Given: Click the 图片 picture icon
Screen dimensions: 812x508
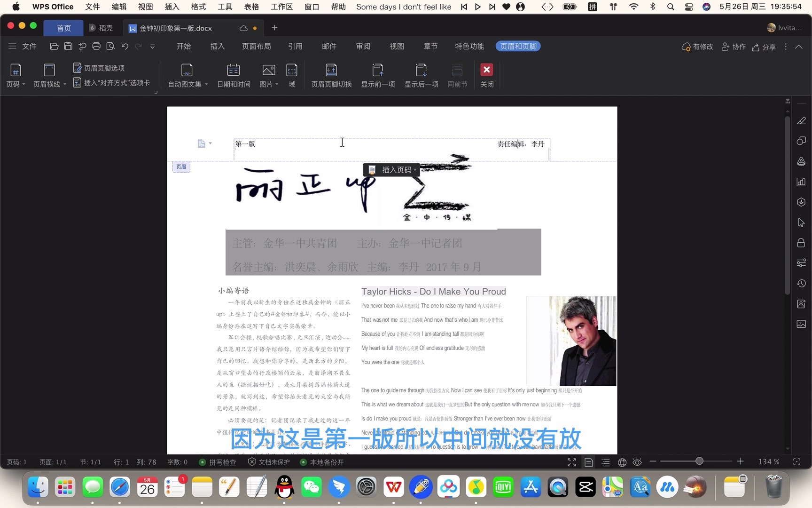Looking at the screenshot, I should (269, 71).
